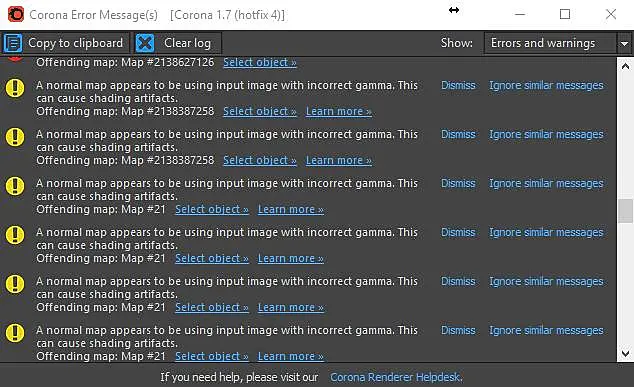This screenshot has height=387, width=634.
Task: Clear log button text
Action: (x=187, y=43)
